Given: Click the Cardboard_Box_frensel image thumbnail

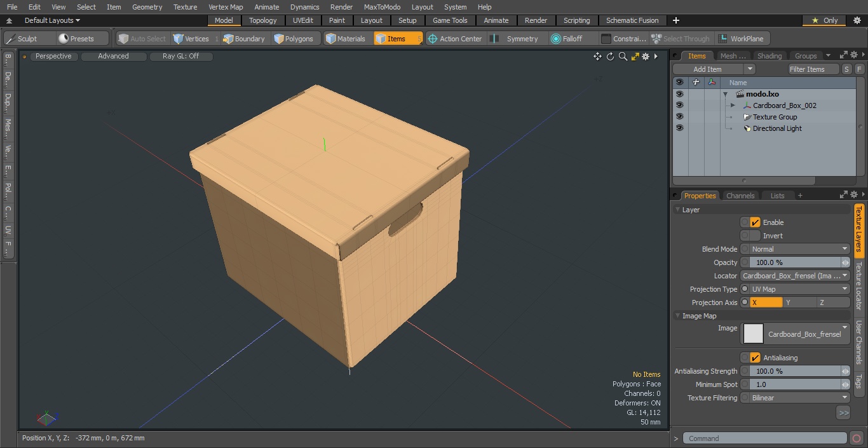Looking at the screenshot, I should [x=753, y=334].
